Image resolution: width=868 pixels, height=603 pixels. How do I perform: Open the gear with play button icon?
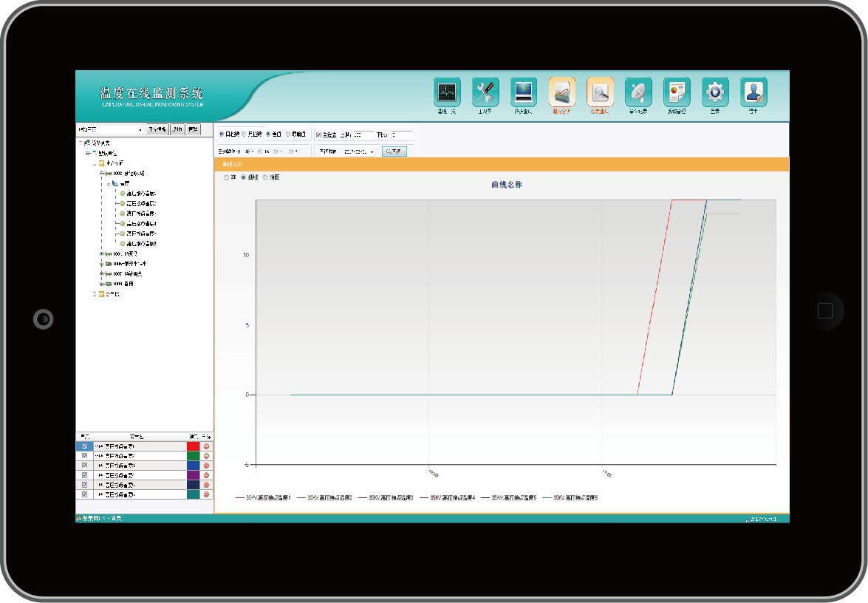tap(715, 92)
